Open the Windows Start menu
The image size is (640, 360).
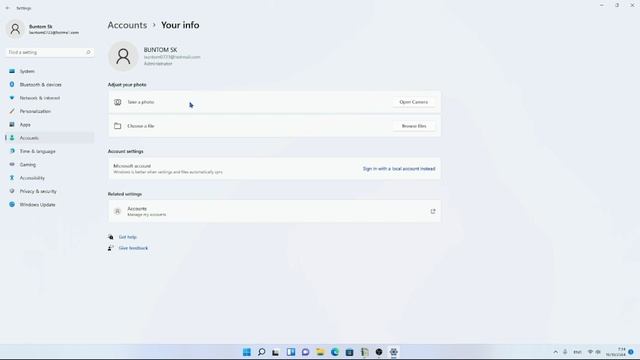(x=247, y=352)
